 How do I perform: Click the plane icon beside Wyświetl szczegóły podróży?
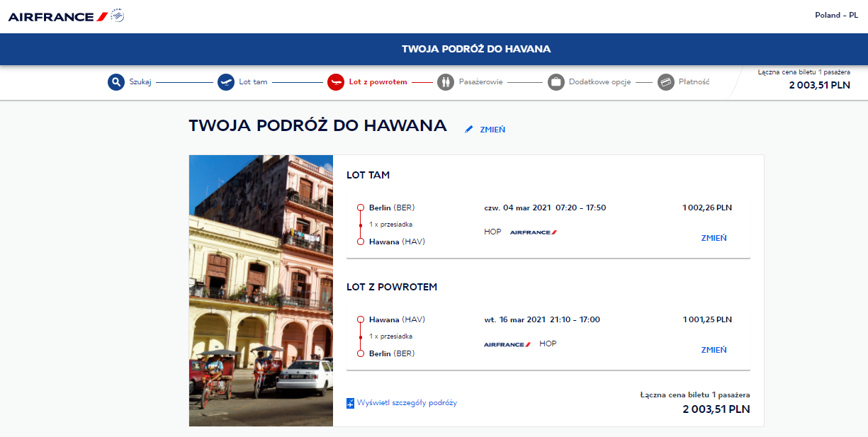coord(350,403)
